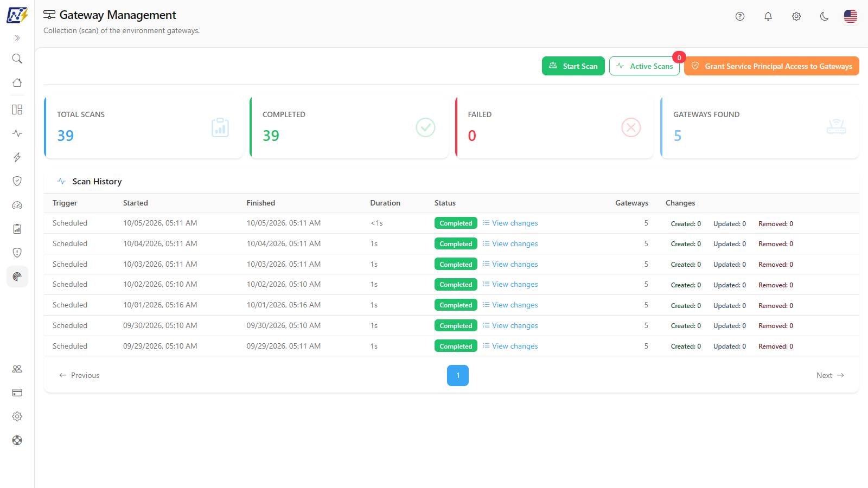The image size is (868, 488).
Task: Open the Active Scans button
Action: tap(644, 66)
